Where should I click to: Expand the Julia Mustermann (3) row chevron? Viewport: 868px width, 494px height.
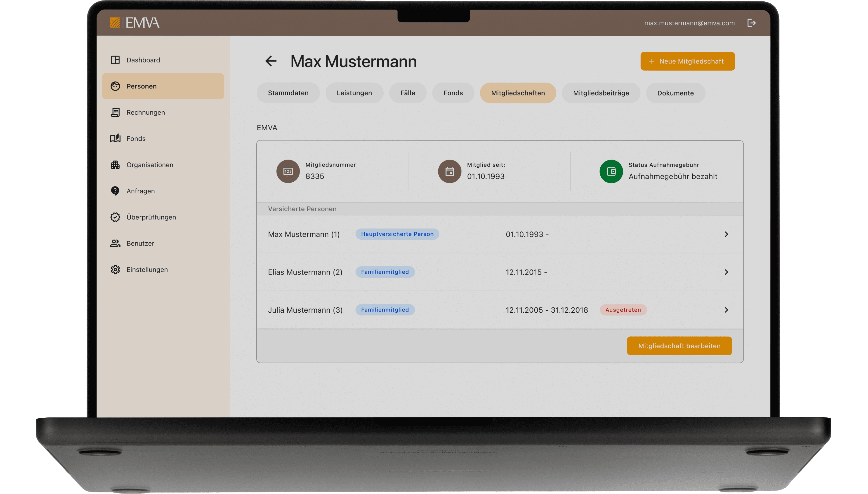click(x=726, y=310)
